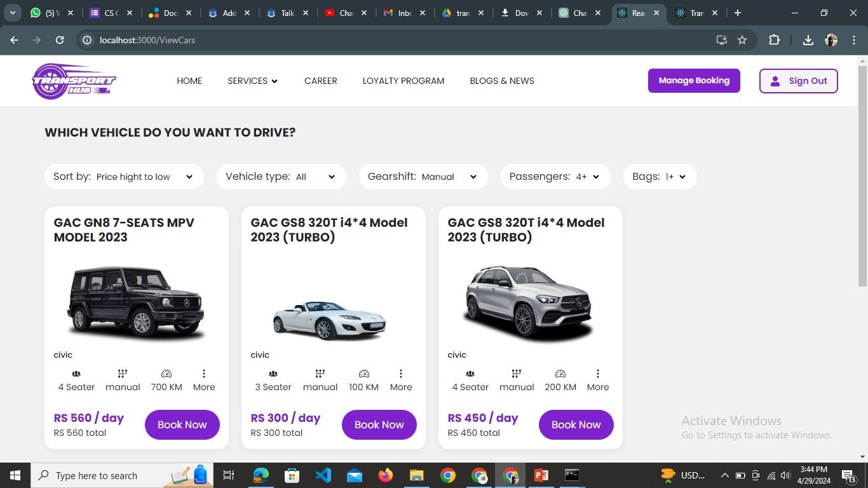Image resolution: width=868 pixels, height=488 pixels.
Task: Click the Transport Hub logo
Action: click(74, 81)
